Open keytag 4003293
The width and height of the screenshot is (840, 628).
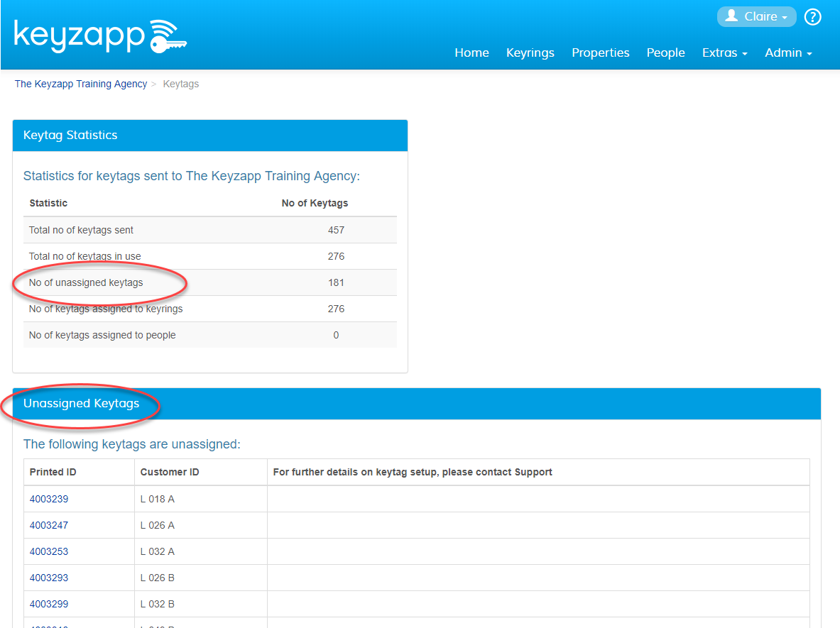click(x=49, y=578)
